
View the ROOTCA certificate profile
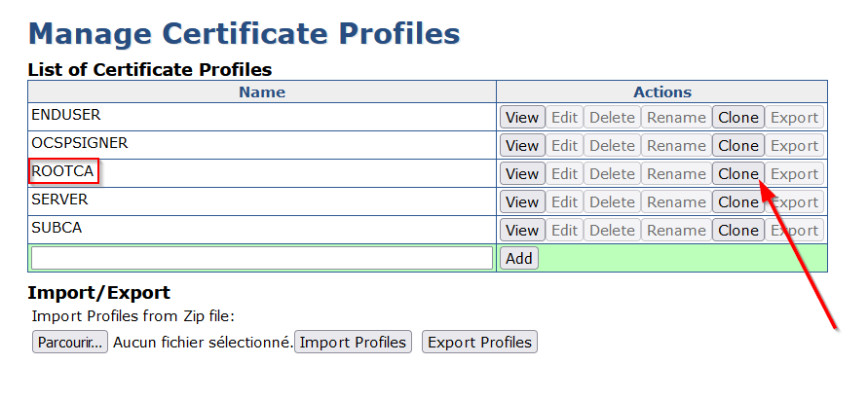tap(522, 173)
